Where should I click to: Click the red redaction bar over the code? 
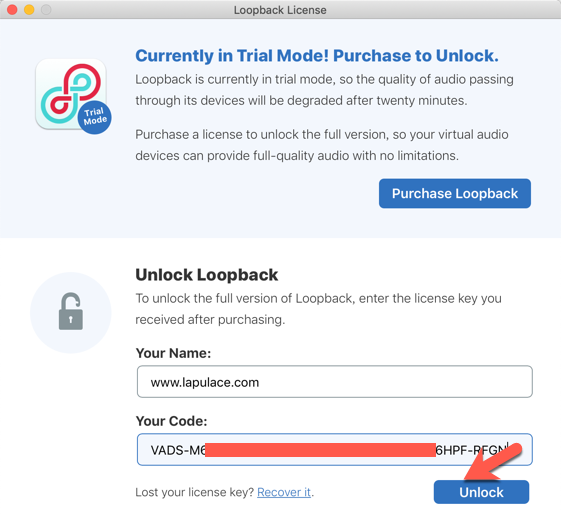321,450
